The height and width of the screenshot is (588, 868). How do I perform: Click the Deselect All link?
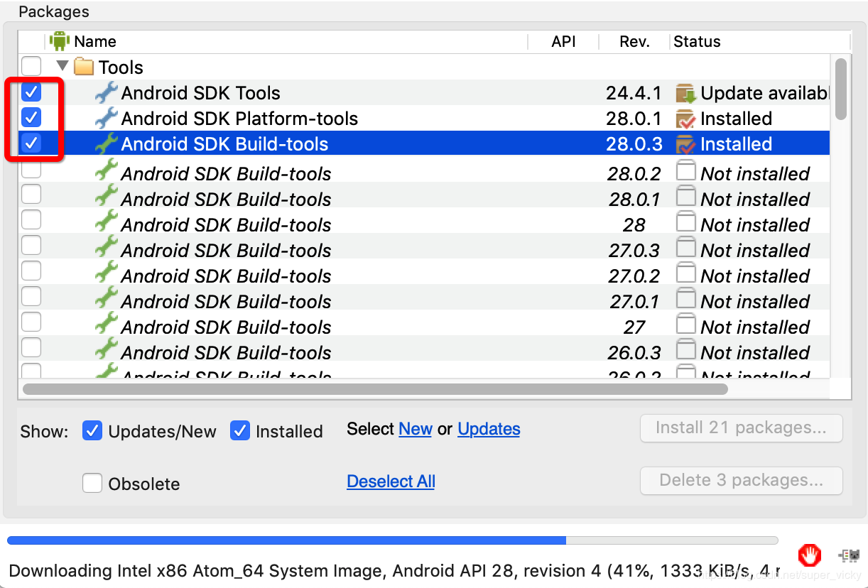pos(391,481)
